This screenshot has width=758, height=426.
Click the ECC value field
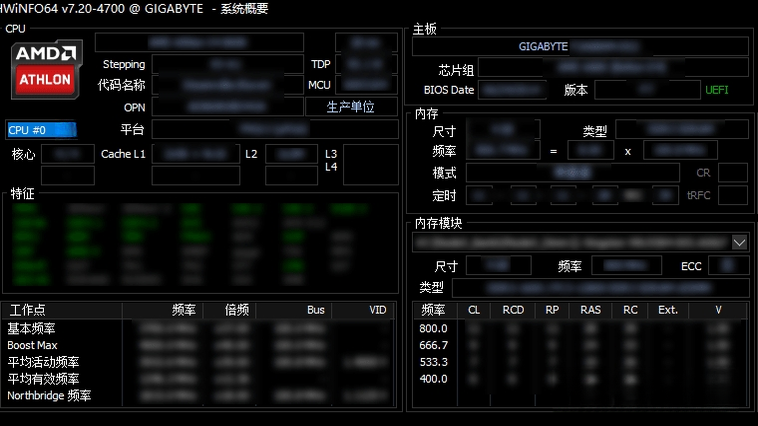(729, 265)
